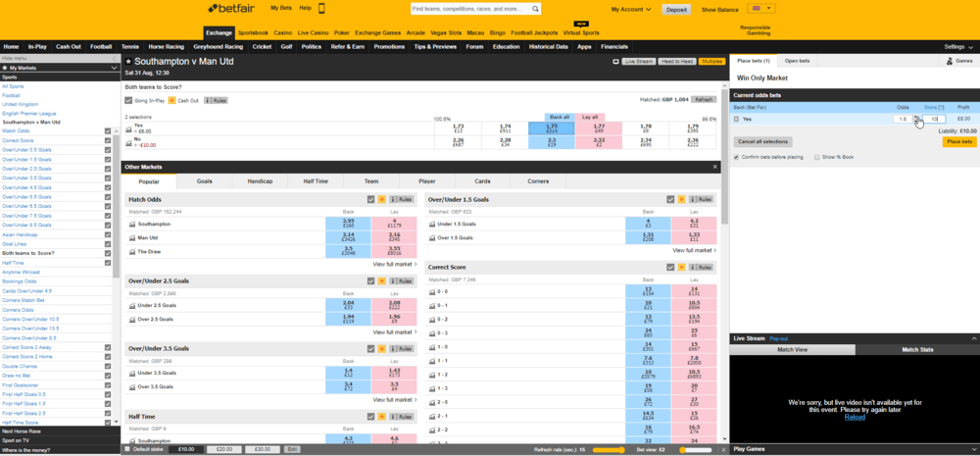Toggle the Default stake checkbox
The height and width of the screenshot is (456, 980).
tap(127, 449)
